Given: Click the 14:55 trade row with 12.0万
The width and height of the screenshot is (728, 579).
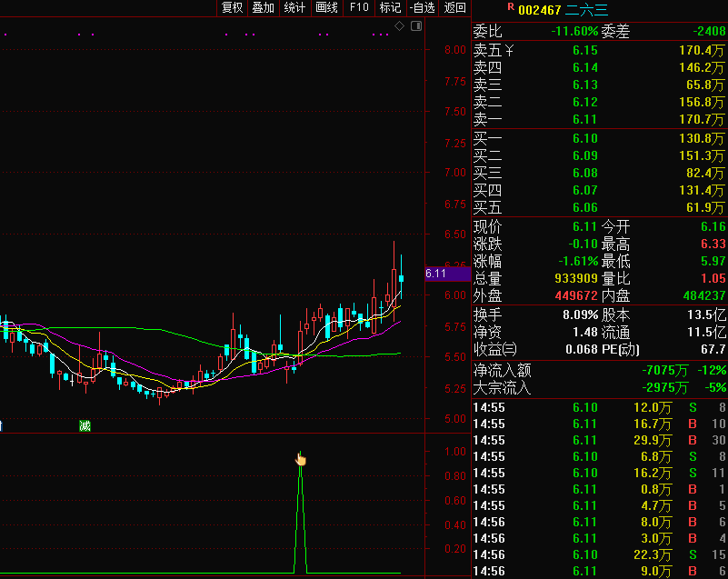Looking at the screenshot, I should coord(599,408).
